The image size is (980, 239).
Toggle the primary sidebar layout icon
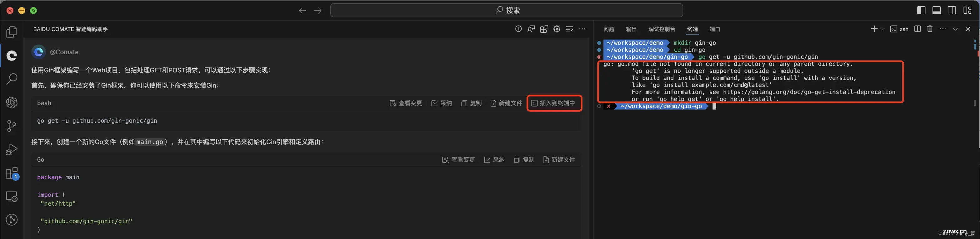click(921, 10)
